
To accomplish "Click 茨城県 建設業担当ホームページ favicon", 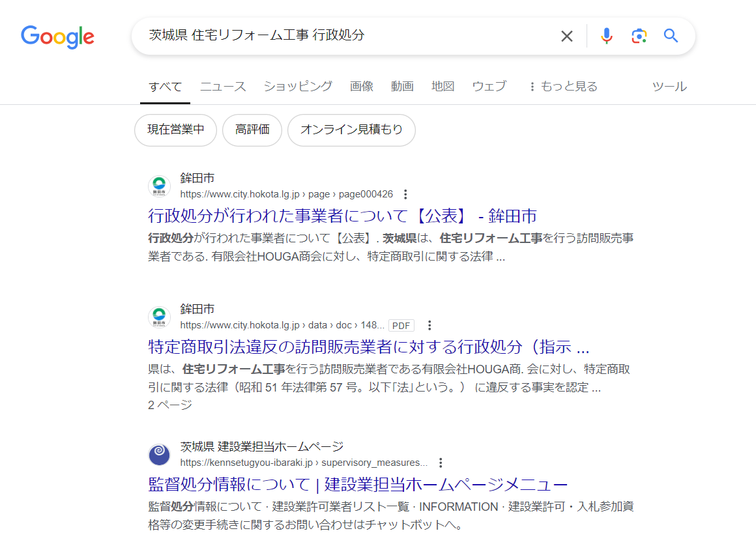I will (159, 454).
